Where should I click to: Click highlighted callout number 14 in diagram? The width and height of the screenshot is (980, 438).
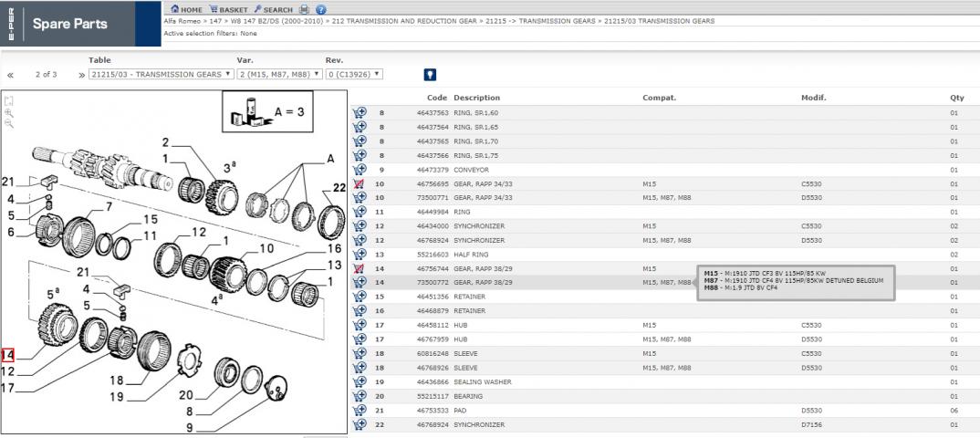coord(7,355)
